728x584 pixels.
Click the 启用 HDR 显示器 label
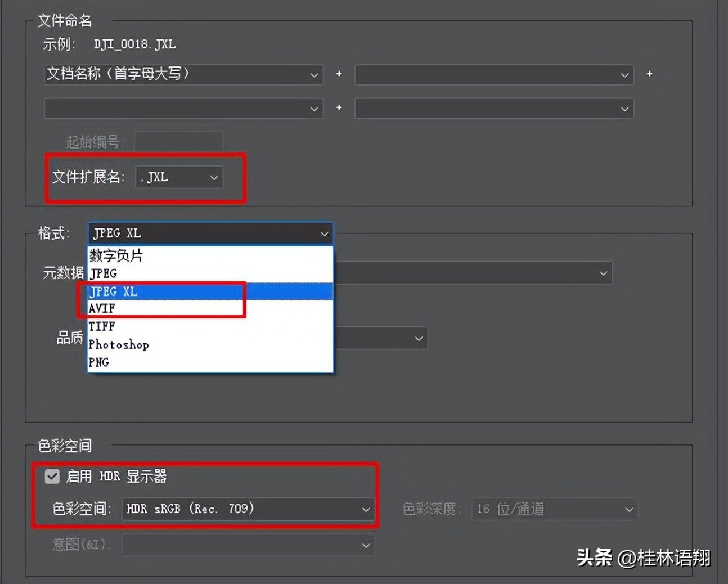coord(116,477)
